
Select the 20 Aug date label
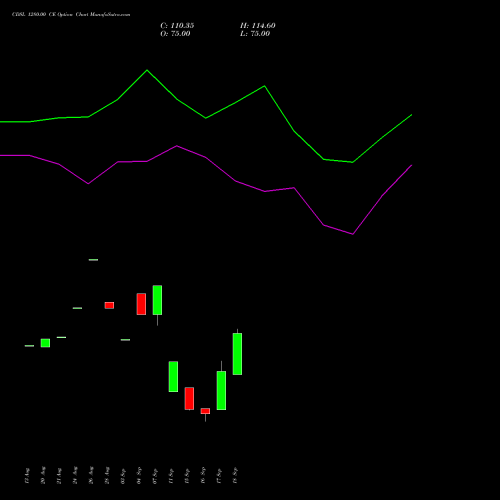[x=43, y=476]
